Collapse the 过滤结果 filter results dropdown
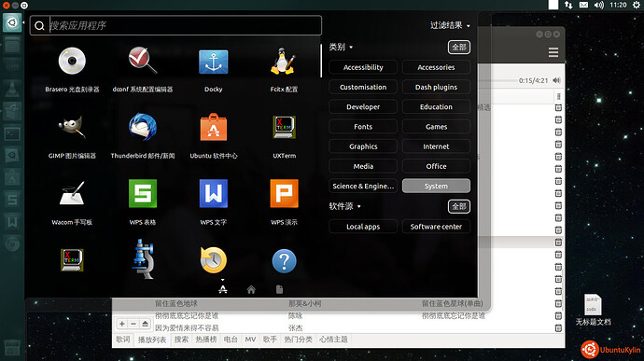Viewport: 644px width, 361px height. pos(450,25)
